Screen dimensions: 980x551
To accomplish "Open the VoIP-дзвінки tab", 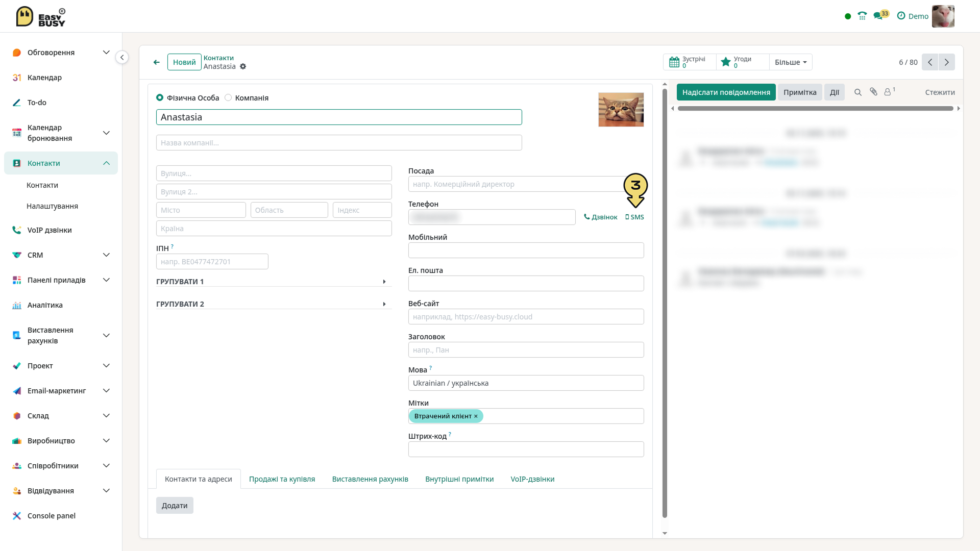I will tap(532, 479).
